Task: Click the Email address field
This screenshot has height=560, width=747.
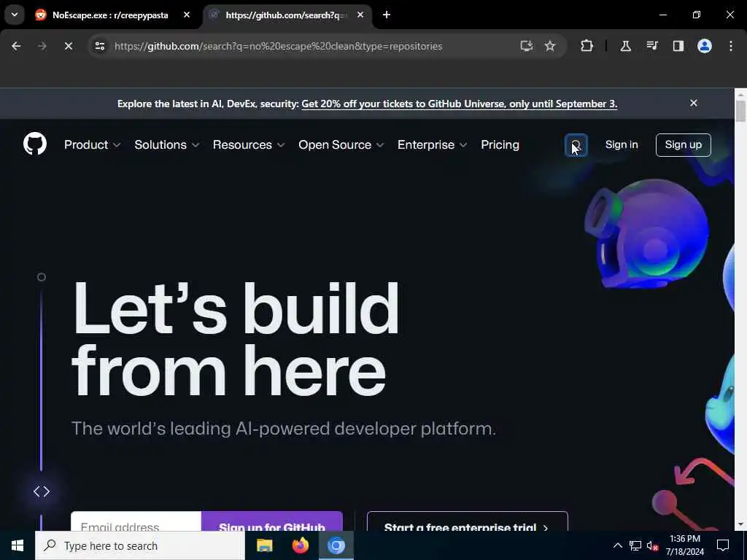Action: click(x=136, y=521)
